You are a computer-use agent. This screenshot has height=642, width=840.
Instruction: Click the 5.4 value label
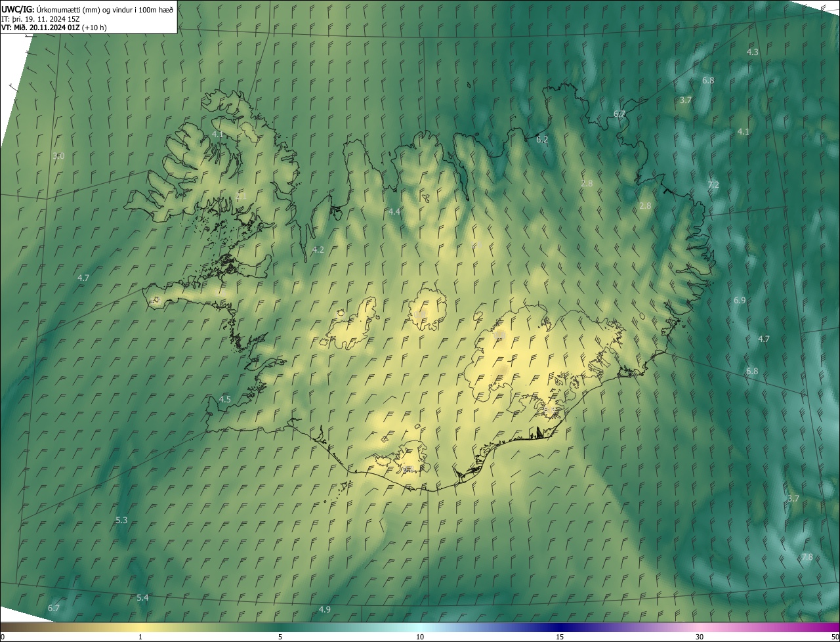tap(142, 597)
